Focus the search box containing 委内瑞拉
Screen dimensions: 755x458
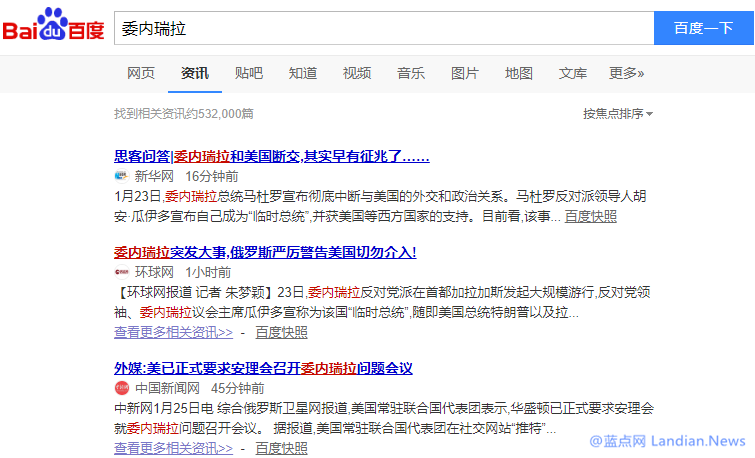coord(384,28)
